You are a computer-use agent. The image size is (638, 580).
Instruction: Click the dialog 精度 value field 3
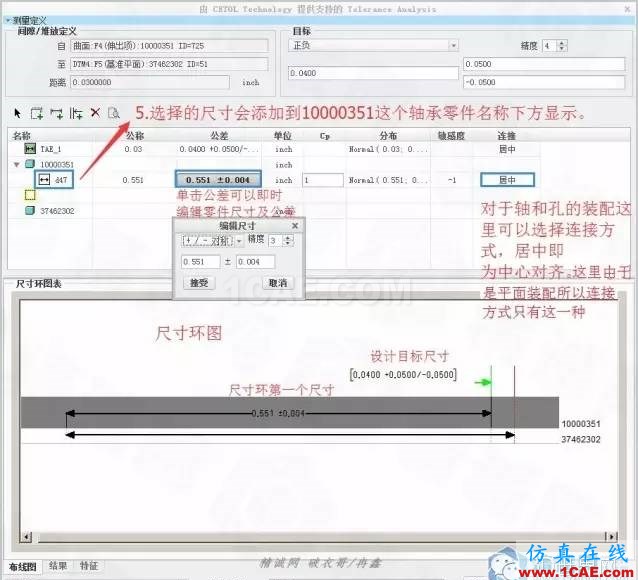pyautogui.click(x=276, y=241)
